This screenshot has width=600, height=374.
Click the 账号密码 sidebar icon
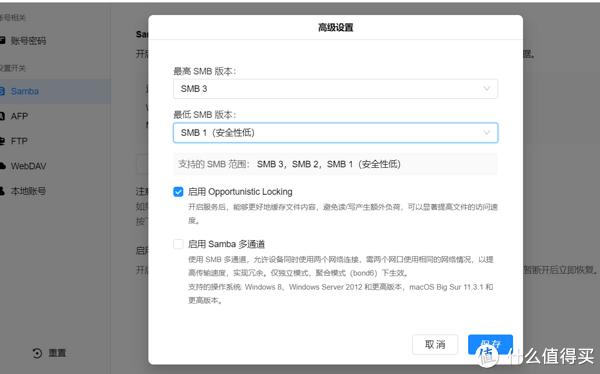click(x=2, y=40)
